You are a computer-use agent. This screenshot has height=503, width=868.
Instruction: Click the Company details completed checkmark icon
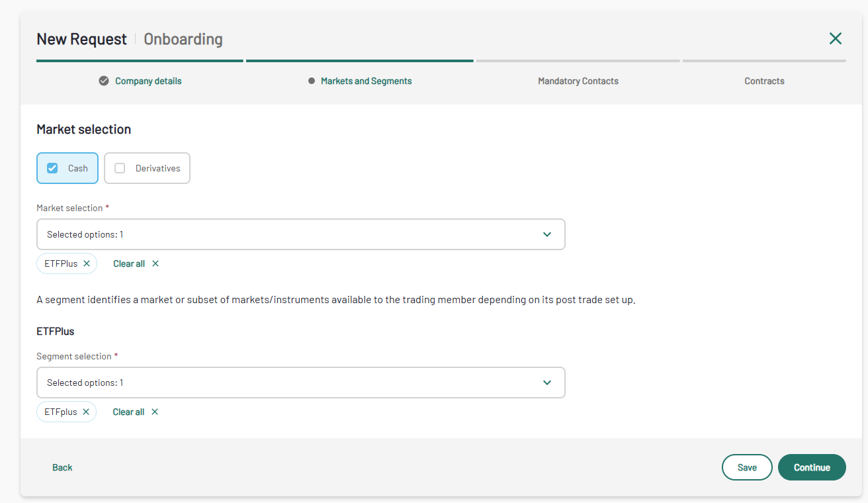pyautogui.click(x=104, y=81)
